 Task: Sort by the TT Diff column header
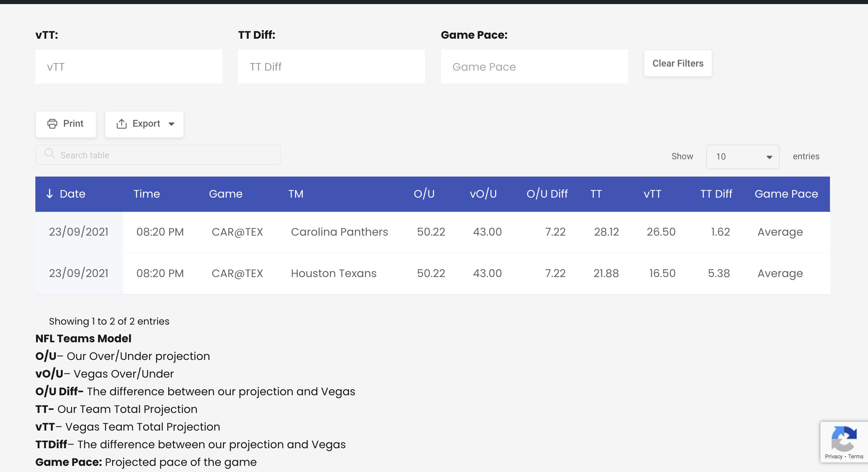click(x=716, y=194)
